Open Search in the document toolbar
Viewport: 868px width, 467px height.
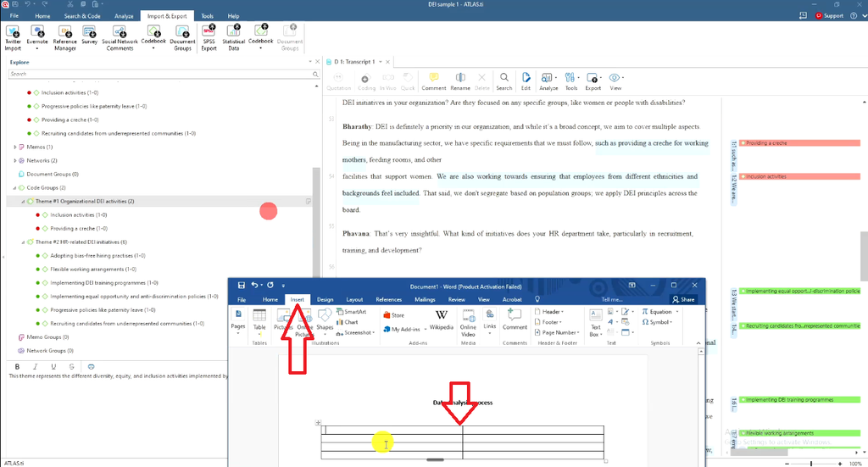[x=504, y=81]
